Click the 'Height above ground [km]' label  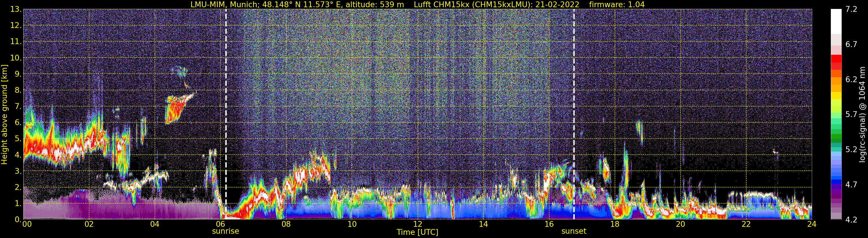[4, 114]
